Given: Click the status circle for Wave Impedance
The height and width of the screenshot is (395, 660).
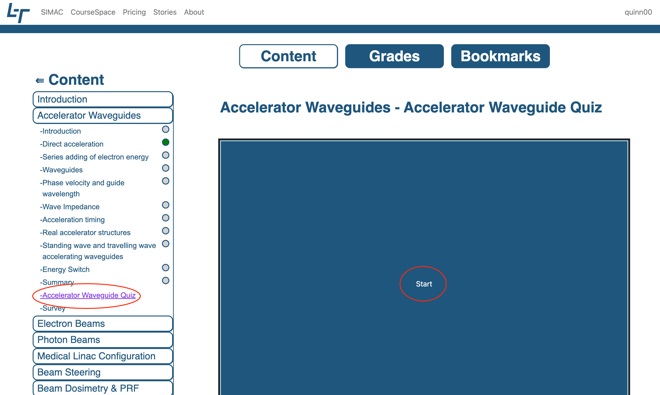Looking at the screenshot, I should (165, 205).
